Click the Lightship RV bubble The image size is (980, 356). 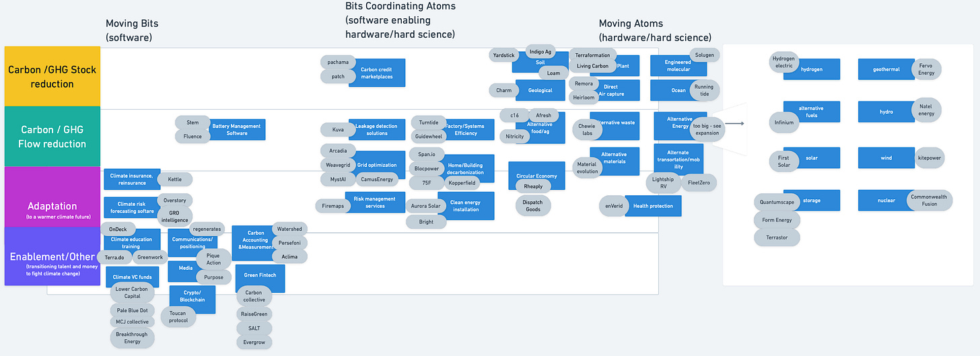663,182
